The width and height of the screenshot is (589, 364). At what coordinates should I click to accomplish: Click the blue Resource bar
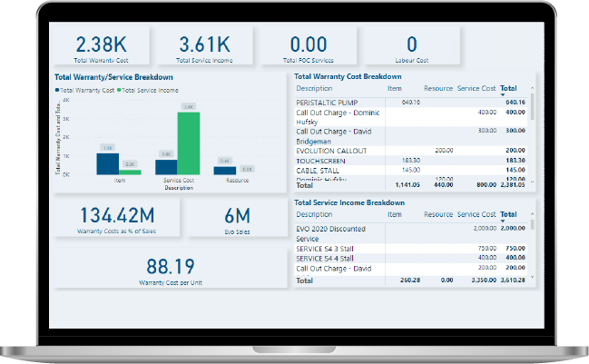(225, 171)
